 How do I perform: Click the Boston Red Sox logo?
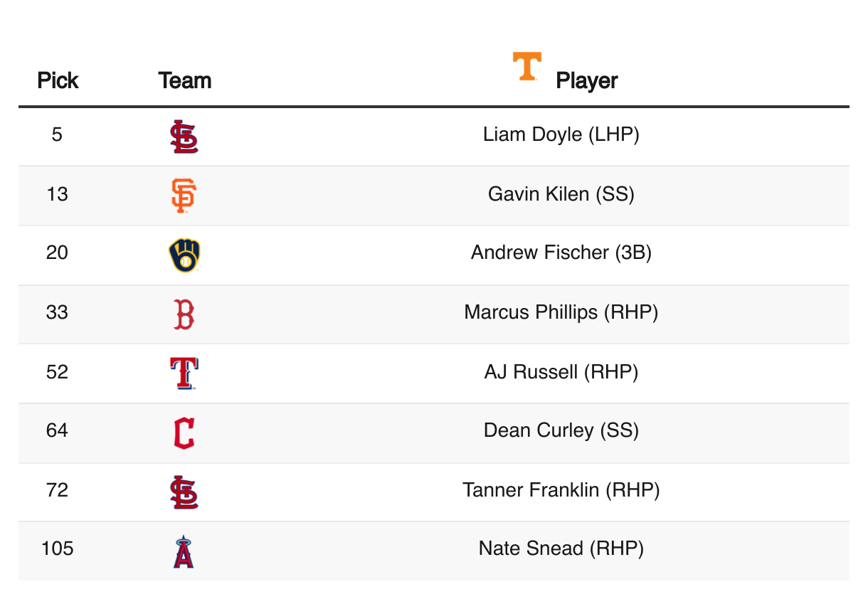[184, 314]
